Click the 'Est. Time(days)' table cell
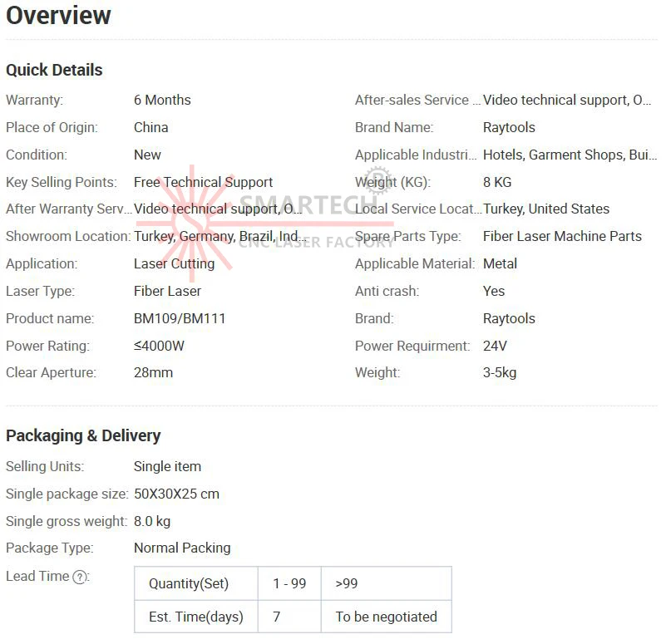Screen dimensions: 666x644 point(195,617)
